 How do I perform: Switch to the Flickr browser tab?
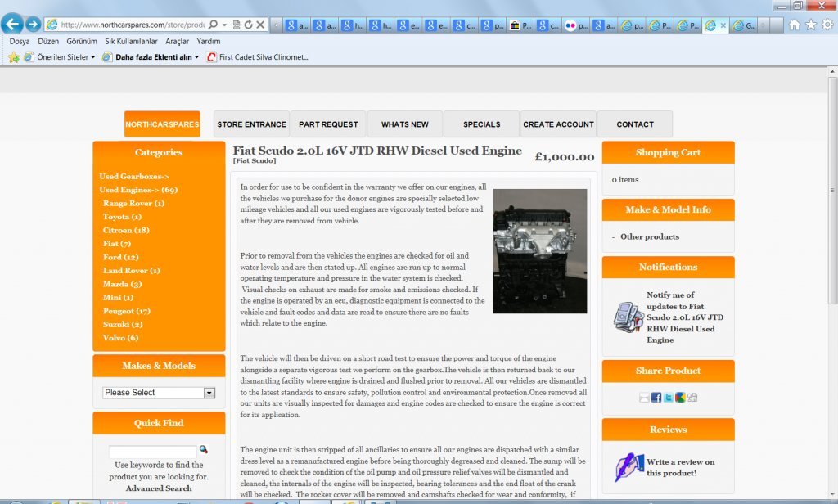click(577, 25)
